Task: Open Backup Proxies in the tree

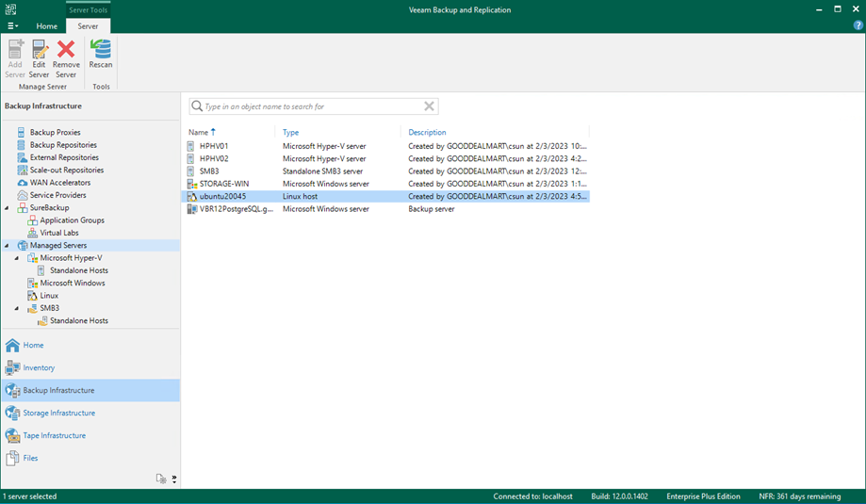Action: (x=55, y=133)
